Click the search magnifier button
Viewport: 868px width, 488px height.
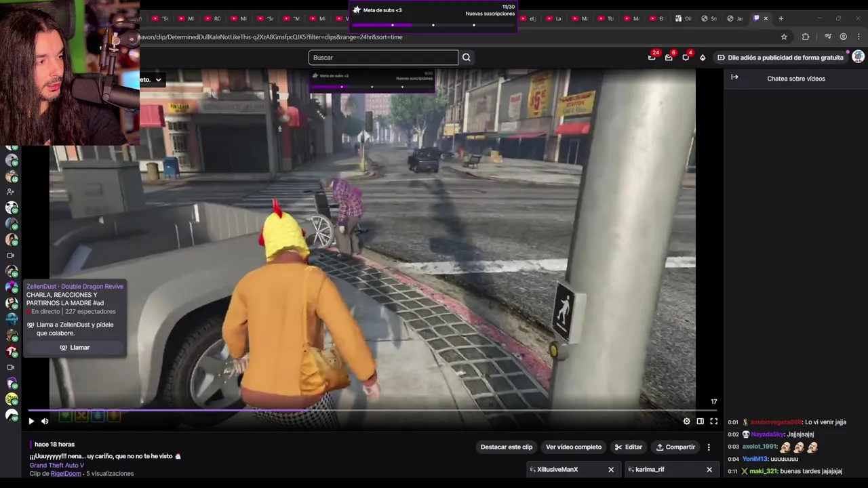(x=467, y=58)
